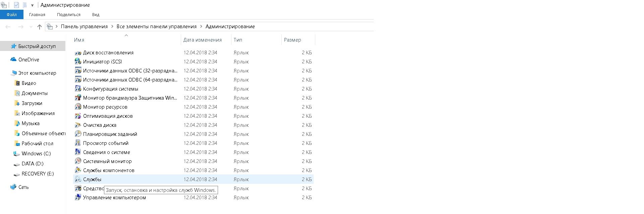Click the Инициатор iSCSI icon
This screenshot has width=644, height=214.
78,62
